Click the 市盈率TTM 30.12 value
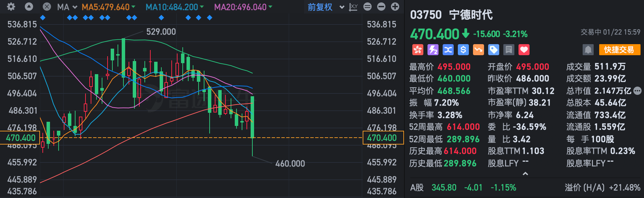This screenshot has height=198, width=644. coord(543,91)
